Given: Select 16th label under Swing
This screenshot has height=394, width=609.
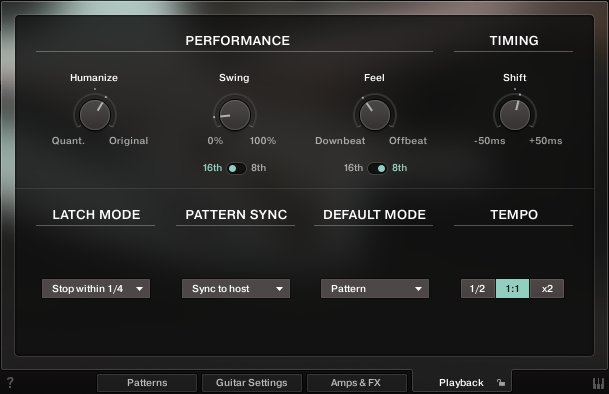Looking at the screenshot, I should (212, 168).
